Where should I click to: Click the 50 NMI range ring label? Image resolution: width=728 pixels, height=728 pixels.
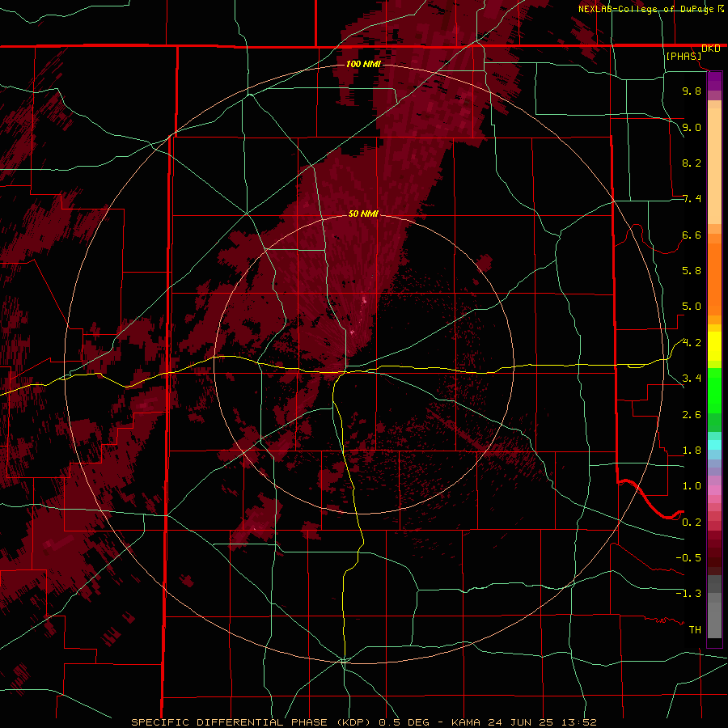tap(363, 214)
